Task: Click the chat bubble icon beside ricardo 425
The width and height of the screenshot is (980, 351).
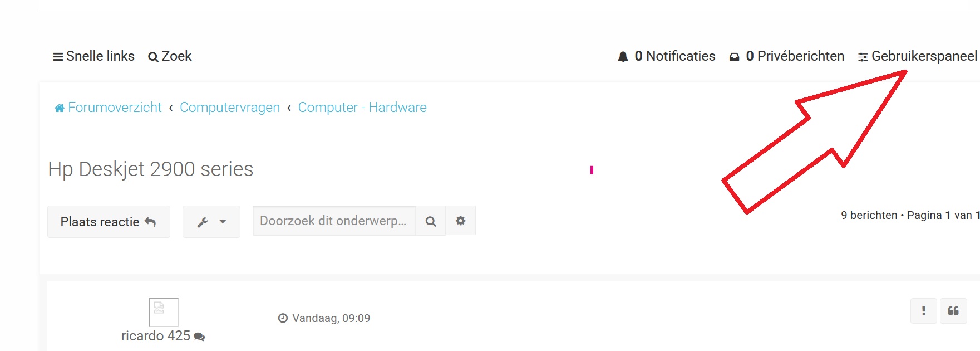Action: click(199, 337)
